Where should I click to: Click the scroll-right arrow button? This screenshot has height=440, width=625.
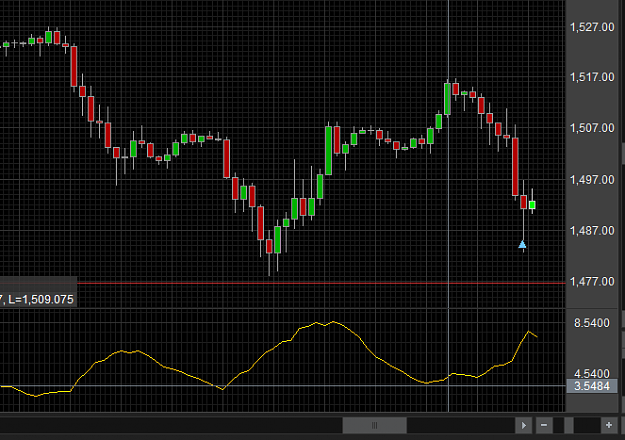tap(524, 425)
